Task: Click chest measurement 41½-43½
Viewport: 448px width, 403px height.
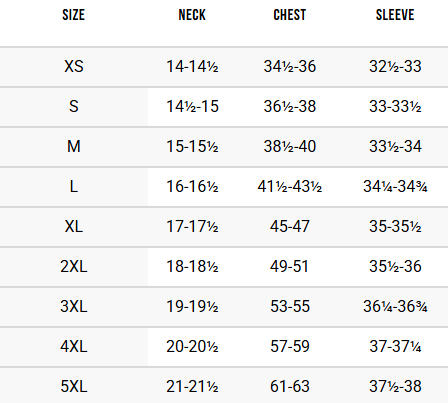Action: pos(290,186)
